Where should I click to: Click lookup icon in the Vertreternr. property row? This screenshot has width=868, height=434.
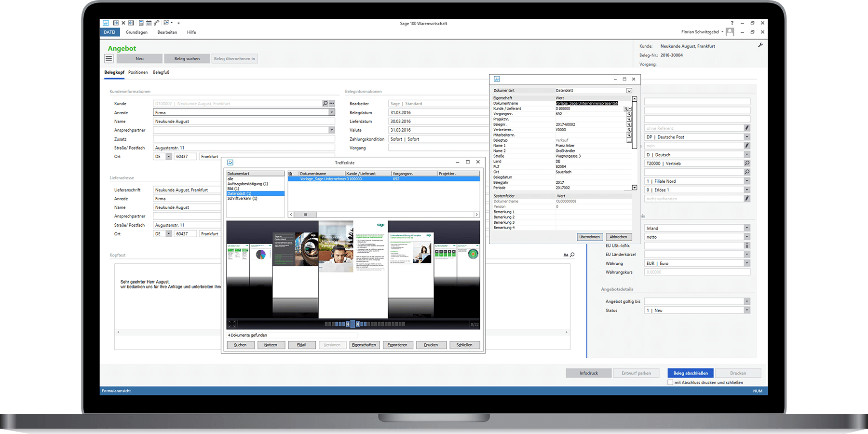click(x=629, y=130)
